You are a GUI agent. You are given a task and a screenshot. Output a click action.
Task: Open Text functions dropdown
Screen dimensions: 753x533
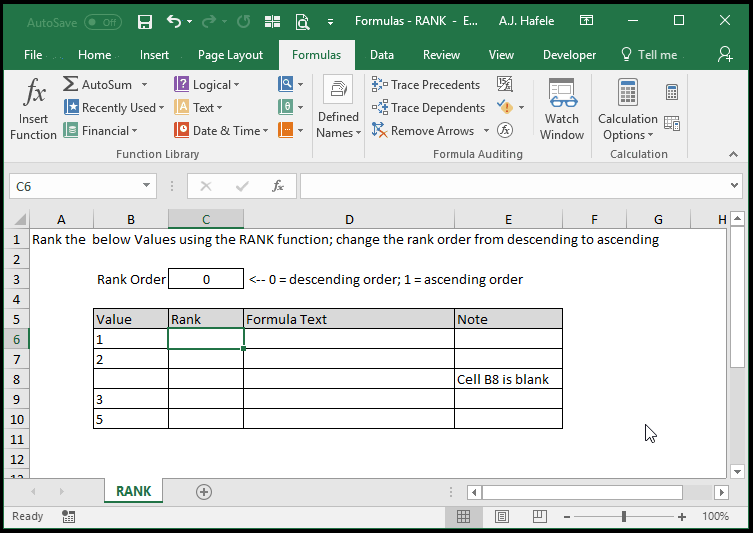coord(219,108)
